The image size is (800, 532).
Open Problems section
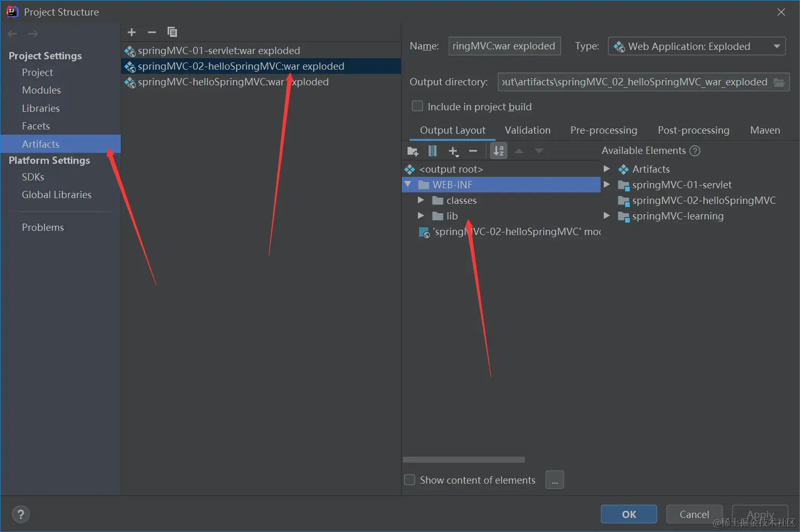click(x=43, y=228)
